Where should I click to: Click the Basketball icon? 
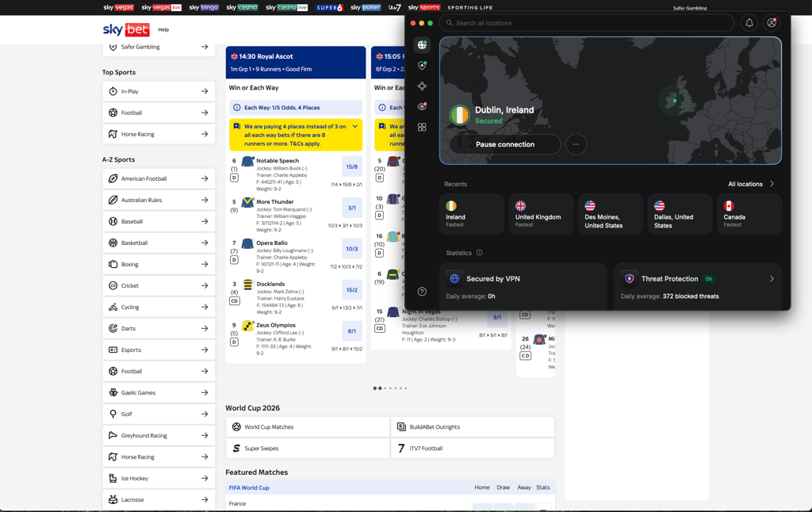pyautogui.click(x=113, y=243)
